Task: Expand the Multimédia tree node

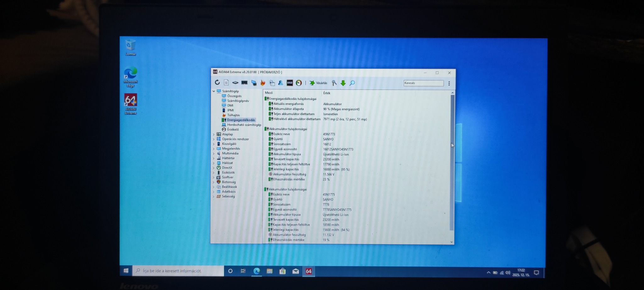Action: click(x=214, y=153)
